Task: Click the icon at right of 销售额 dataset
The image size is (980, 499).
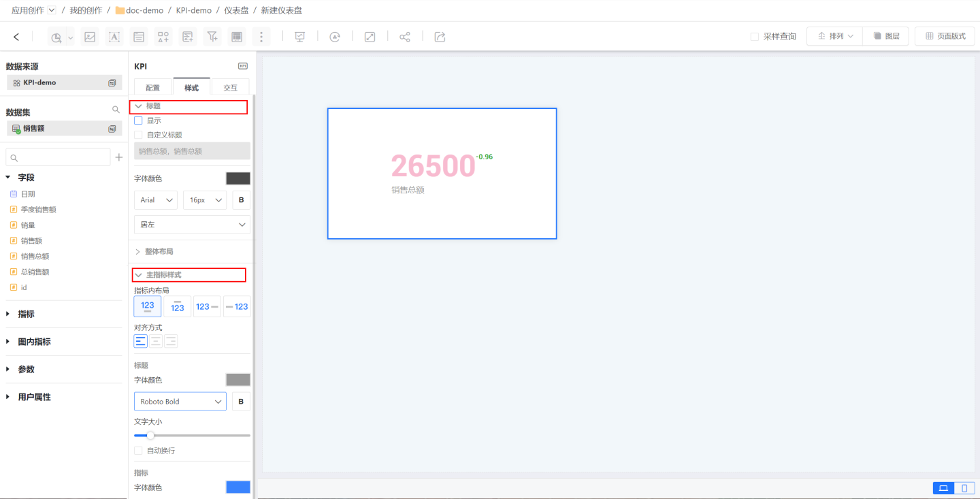Action: pos(112,128)
